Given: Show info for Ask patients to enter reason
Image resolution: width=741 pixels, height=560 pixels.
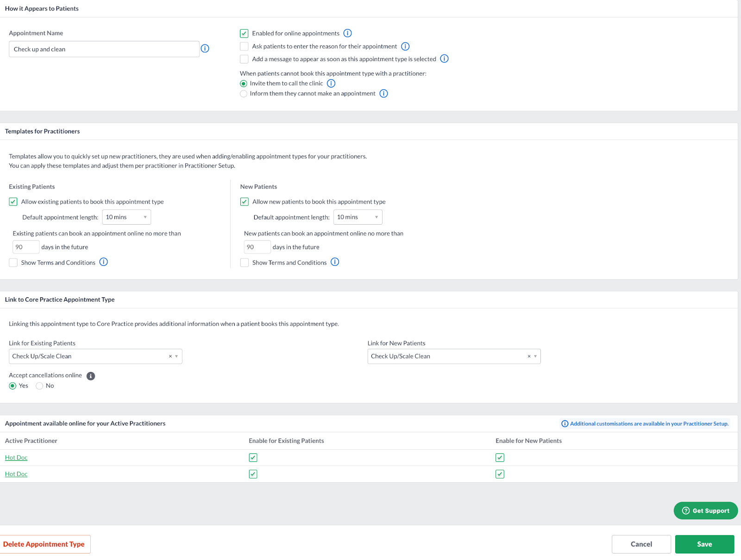Looking at the screenshot, I should coord(405,46).
